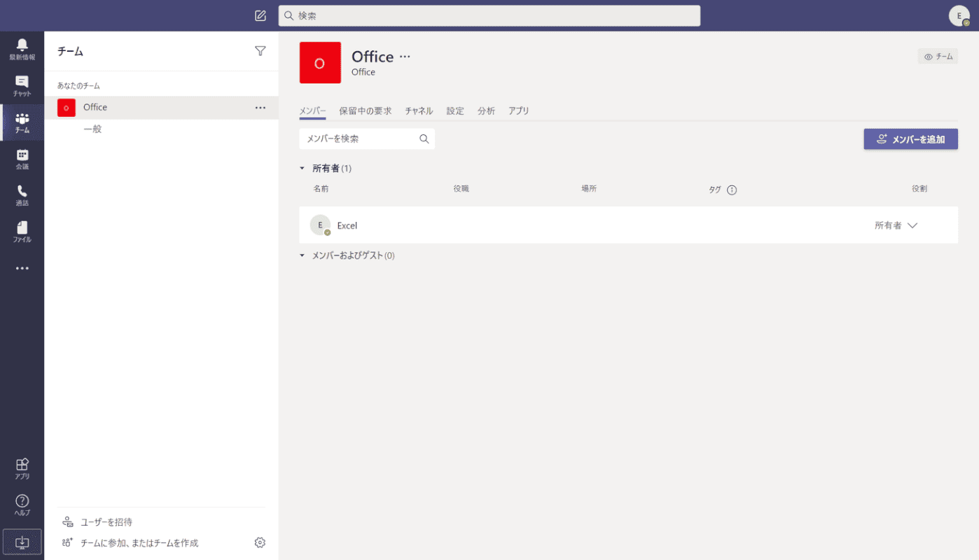Switch to the メンバー tab
This screenshot has height=560, width=979.
pos(312,111)
